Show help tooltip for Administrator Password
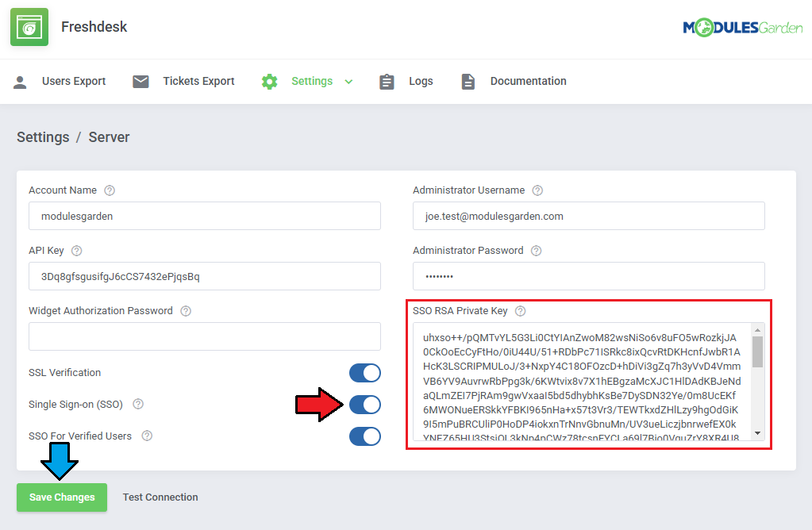The image size is (812, 530). coord(536,251)
